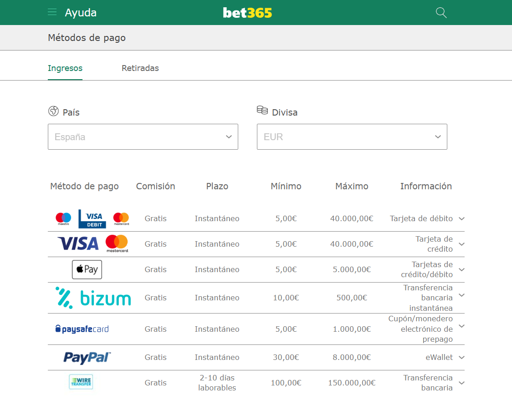
Task: Click the Transferencia bancaria instantánea text
Action: [428, 298]
